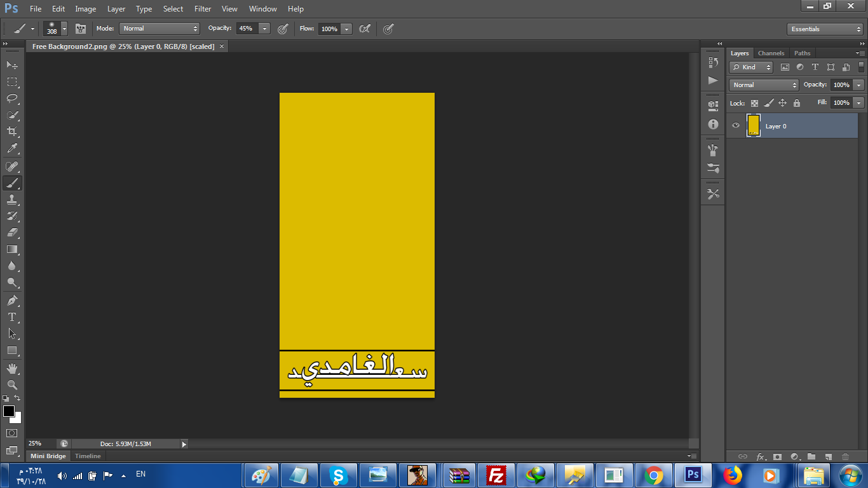The width and height of the screenshot is (868, 488).
Task: Select the Zoom tool
Action: (x=12, y=384)
